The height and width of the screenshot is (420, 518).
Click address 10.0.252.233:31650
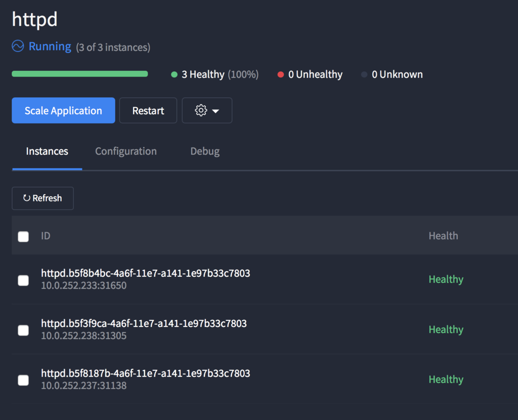[83, 285]
